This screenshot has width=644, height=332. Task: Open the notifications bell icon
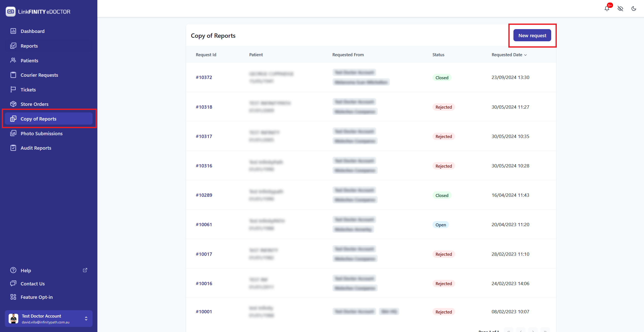pos(607,9)
